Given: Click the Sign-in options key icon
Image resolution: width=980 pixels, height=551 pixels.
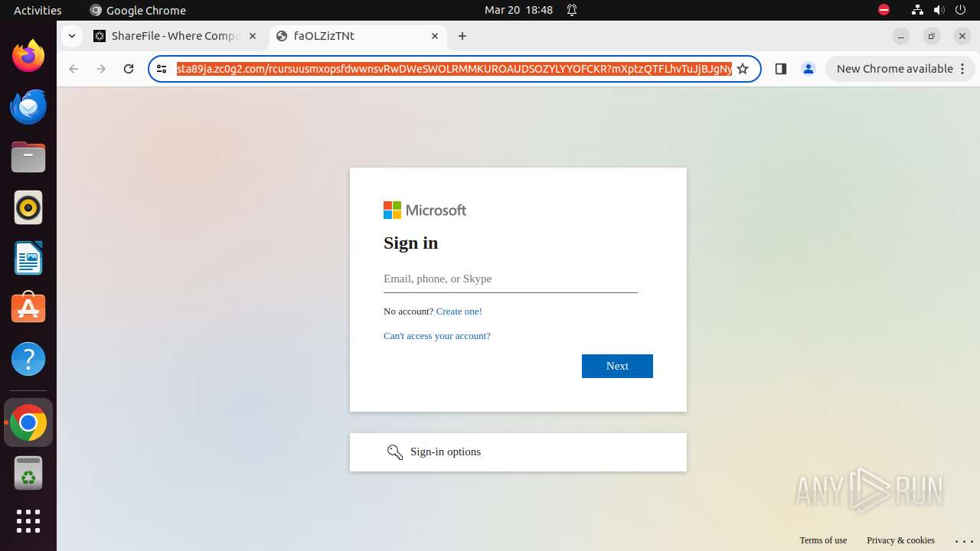Looking at the screenshot, I should point(395,452).
